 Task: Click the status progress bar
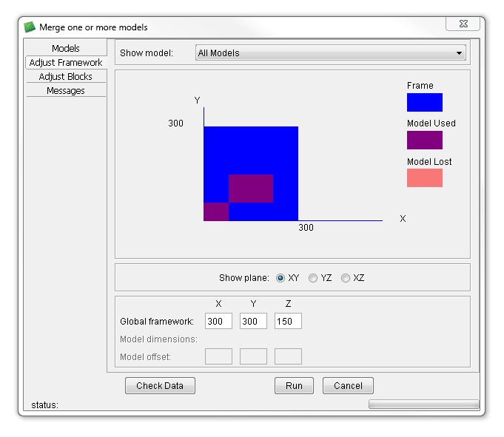click(423, 404)
